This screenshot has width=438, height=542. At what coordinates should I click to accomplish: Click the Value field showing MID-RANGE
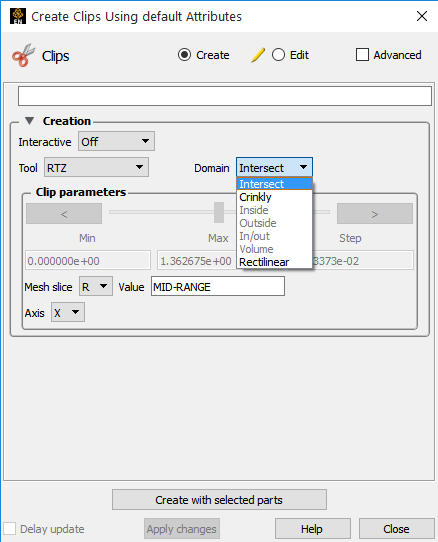[x=218, y=286]
